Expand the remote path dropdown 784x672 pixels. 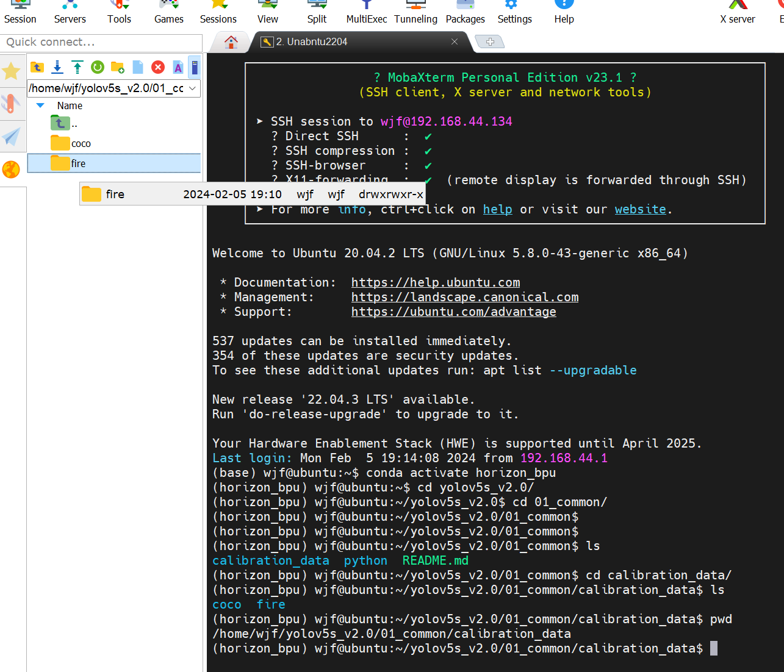click(x=193, y=88)
